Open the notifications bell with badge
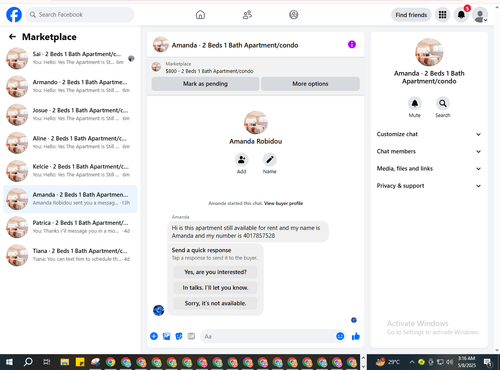This screenshot has width=500, height=370. 461,15
